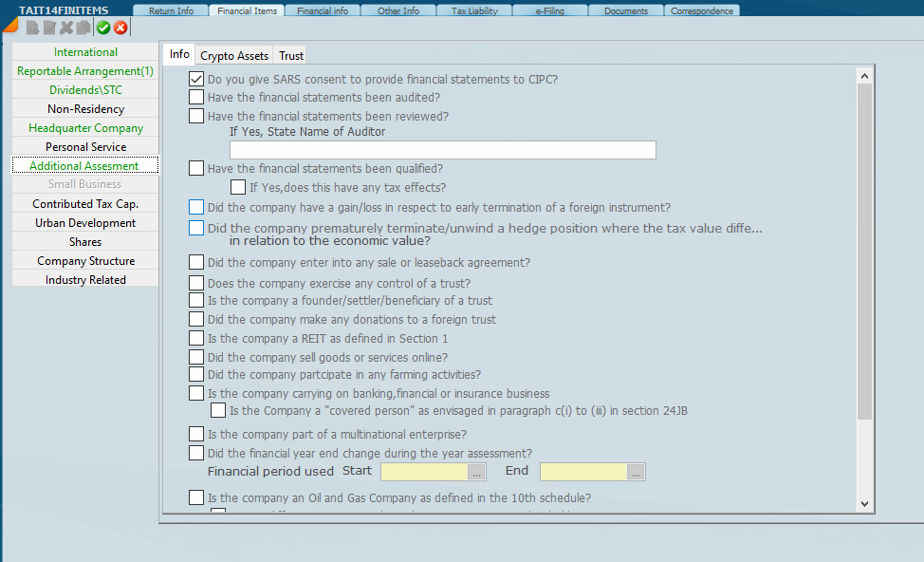Click the orange corner icon at top-left
The image size is (924, 562).
[9, 24]
